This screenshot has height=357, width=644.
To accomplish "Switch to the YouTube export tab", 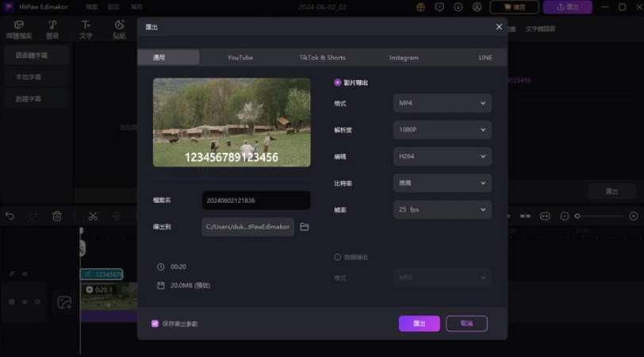I will tap(240, 58).
